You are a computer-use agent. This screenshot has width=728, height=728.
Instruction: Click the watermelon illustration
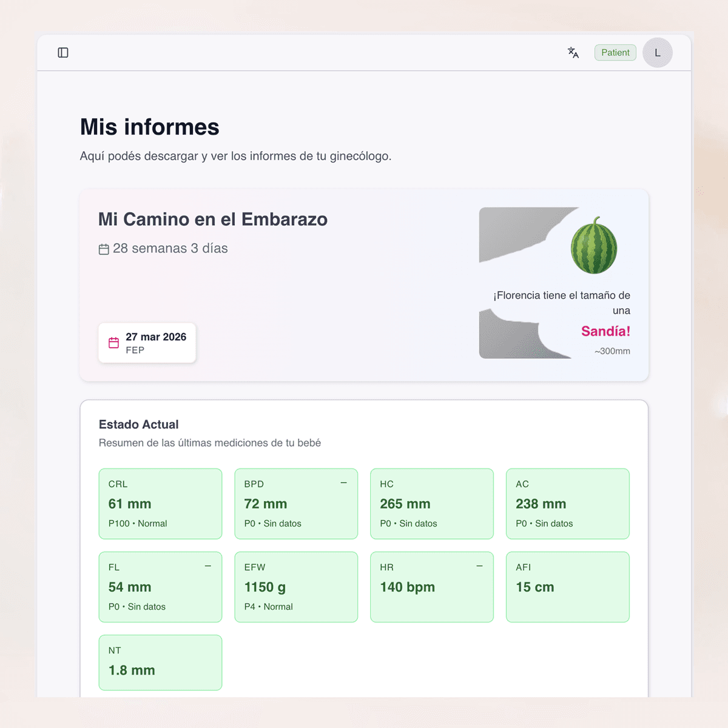[593, 246]
